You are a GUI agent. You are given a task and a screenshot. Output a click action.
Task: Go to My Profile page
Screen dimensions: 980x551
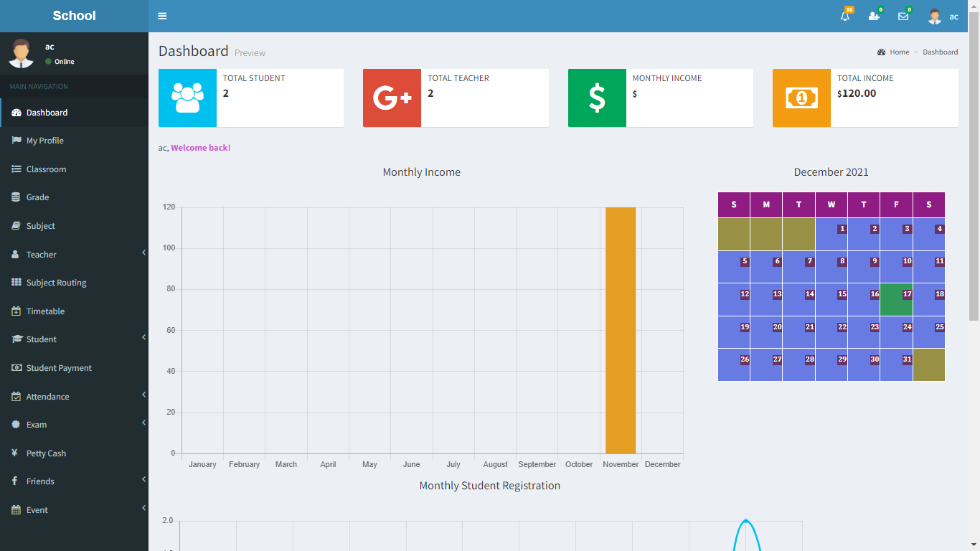point(74,141)
